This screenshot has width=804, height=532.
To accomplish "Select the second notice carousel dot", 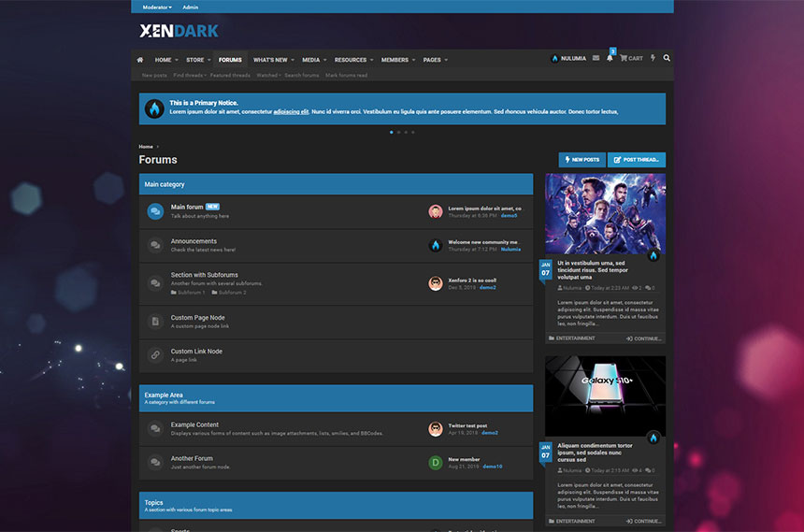I will click(x=398, y=132).
